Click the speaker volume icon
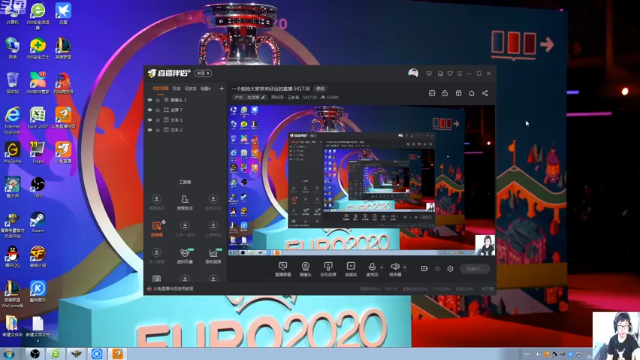The width and height of the screenshot is (640, 360). [395, 267]
